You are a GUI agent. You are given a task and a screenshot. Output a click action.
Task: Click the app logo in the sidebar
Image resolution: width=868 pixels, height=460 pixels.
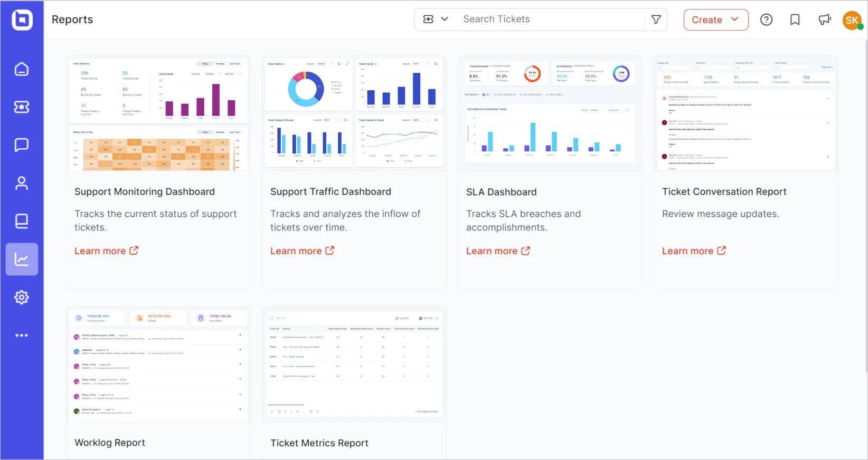[22, 20]
